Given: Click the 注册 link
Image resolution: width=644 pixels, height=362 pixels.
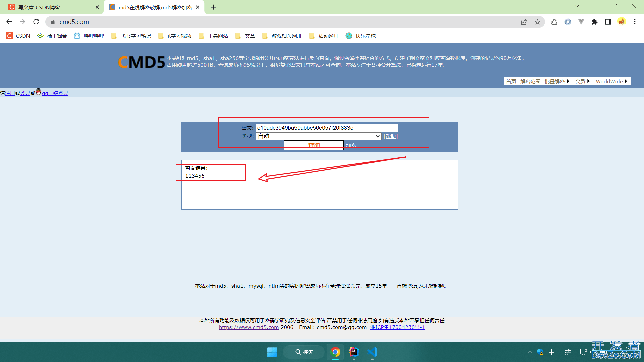Looking at the screenshot, I should [x=10, y=93].
